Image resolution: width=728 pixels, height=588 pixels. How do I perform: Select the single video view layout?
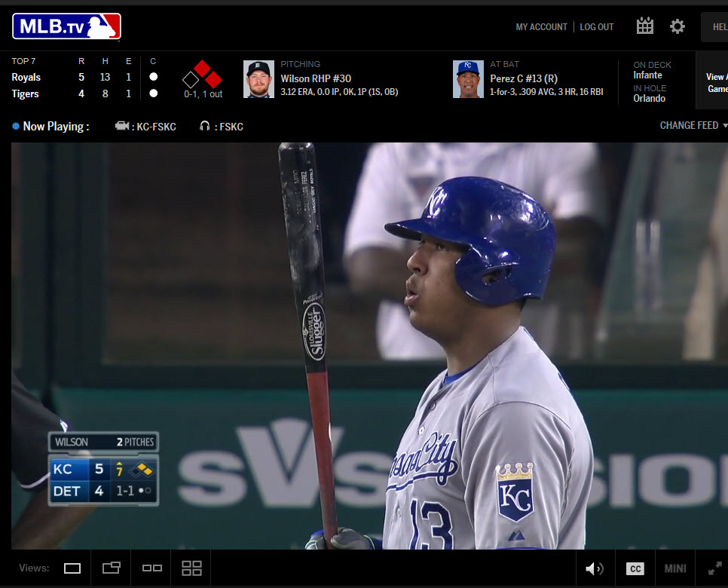[72, 568]
